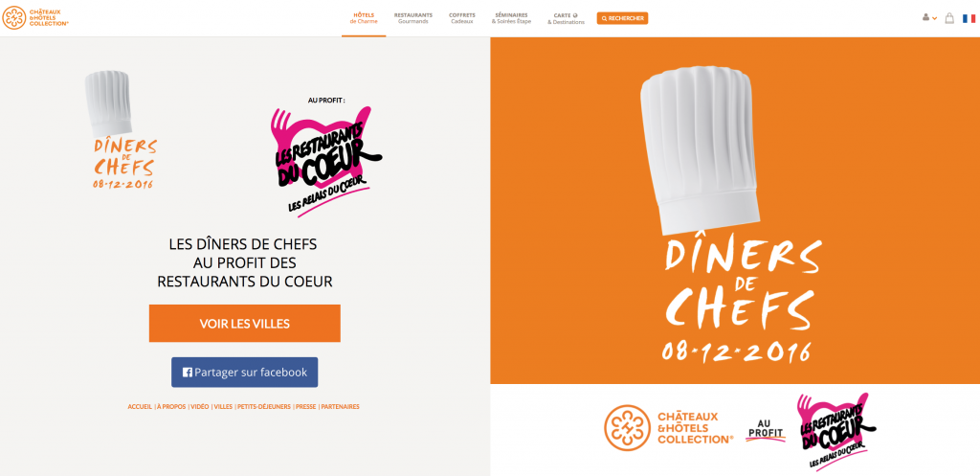Click the large orange Dîners de Chefs banner
The height and width of the screenshot is (476, 980).
point(735,211)
